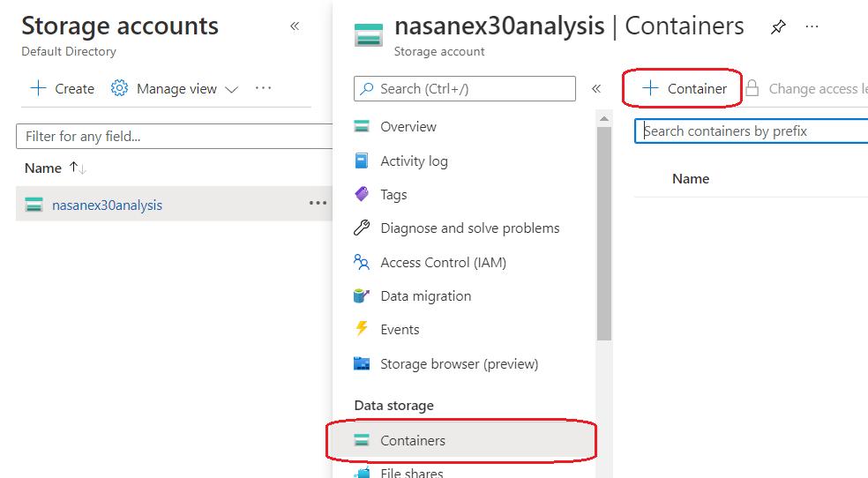The height and width of the screenshot is (478, 868).
Task: Open more options beside Manage view
Action: (x=264, y=88)
